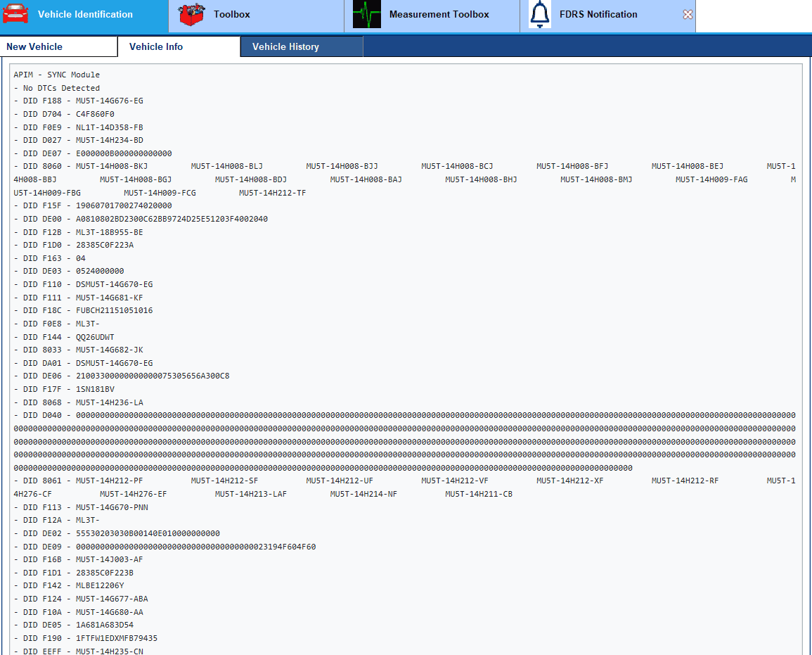Viewport: 812px width, 655px height.
Task: Open the Toolbox tab label
Action: click(231, 14)
